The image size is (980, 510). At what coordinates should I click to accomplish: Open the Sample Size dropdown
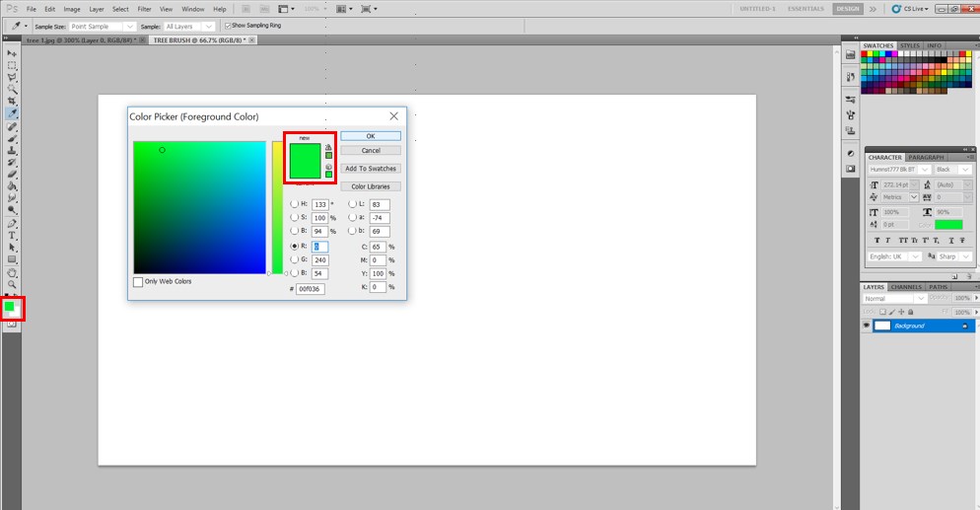click(x=103, y=27)
